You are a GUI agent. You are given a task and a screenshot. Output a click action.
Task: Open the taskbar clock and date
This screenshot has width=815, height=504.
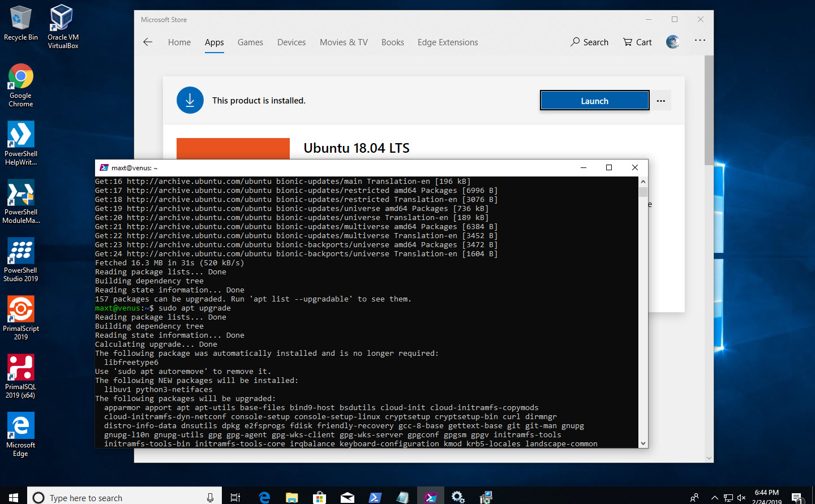pyautogui.click(x=767, y=497)
